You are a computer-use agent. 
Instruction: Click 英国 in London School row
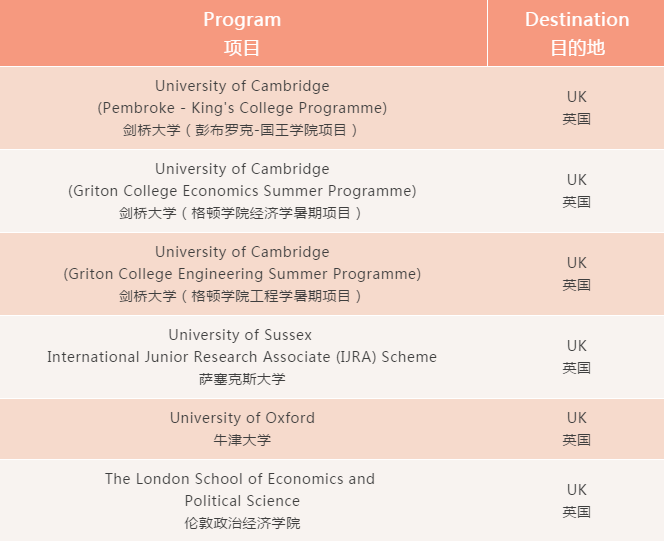[x=576, y=512]
